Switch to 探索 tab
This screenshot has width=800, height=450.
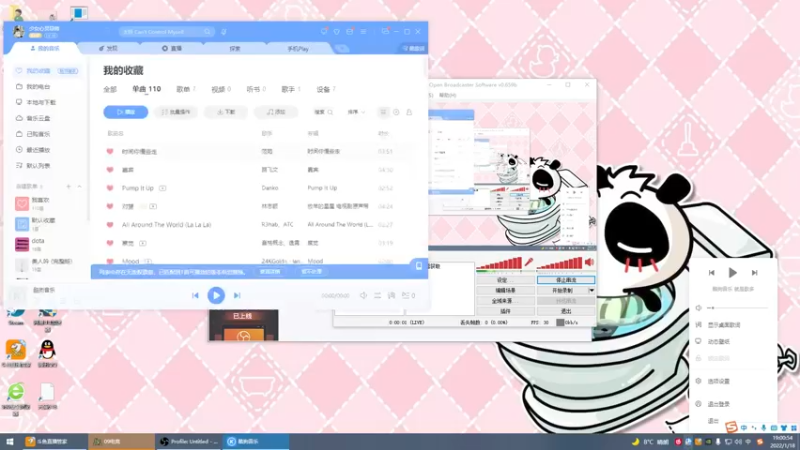coord(235,49)
